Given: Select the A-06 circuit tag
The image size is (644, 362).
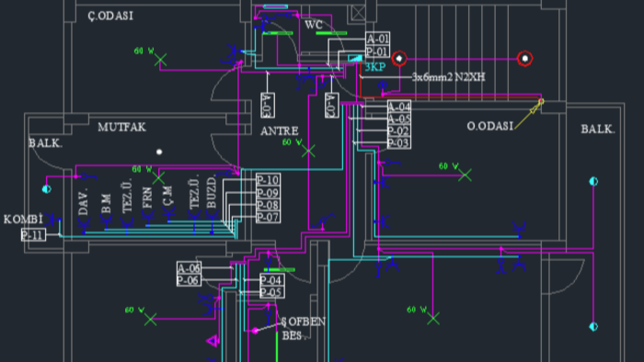Looking at the screenshot, I should point(189,268).
